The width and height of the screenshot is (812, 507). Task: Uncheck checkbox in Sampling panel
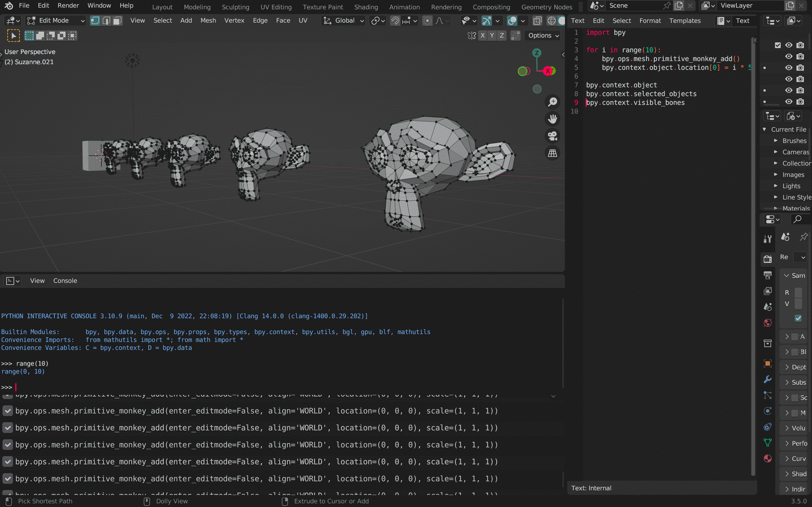798,318
